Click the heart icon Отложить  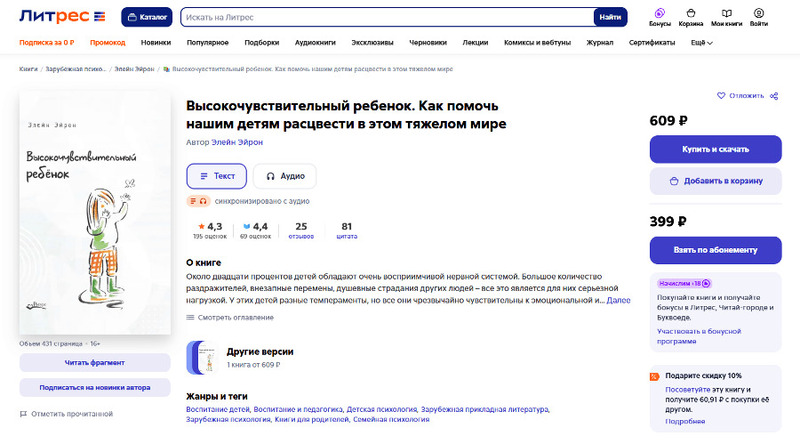(x=721, y=95)
